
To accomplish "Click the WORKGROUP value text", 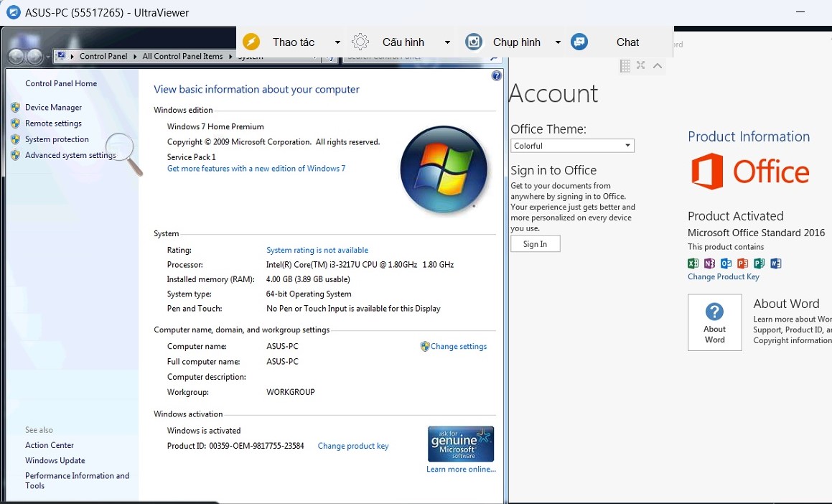I will click(291, 393).
